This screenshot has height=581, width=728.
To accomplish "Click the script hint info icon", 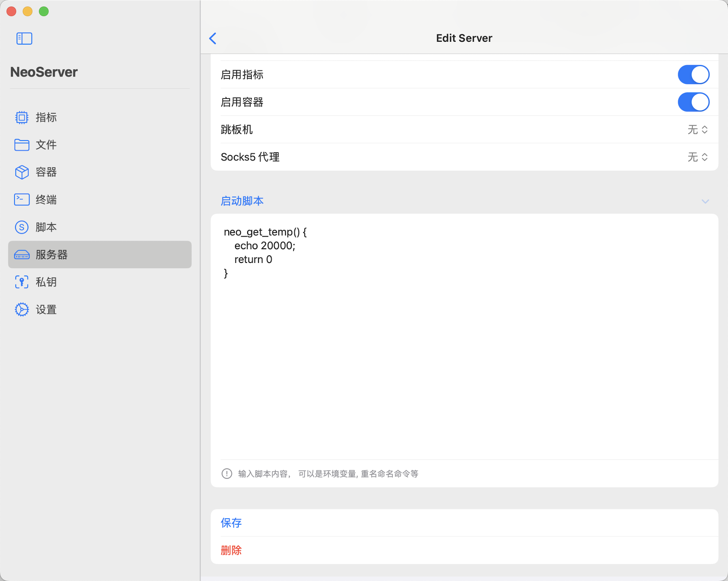I will click(x=227, y=474).
